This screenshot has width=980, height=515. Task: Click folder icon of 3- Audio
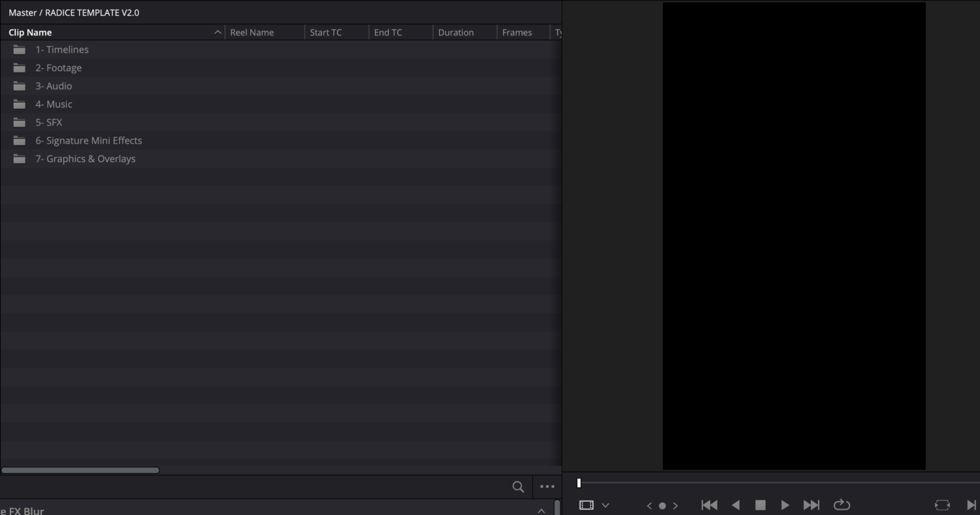point(20,86)
